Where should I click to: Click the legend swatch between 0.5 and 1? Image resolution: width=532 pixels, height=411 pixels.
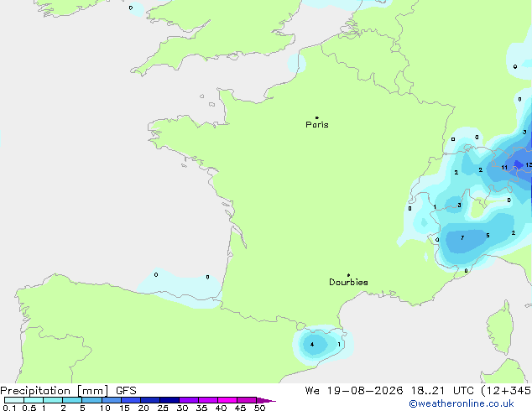click(34, 400)
